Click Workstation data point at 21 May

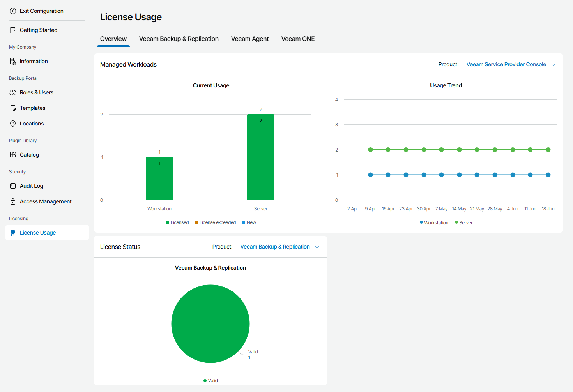click(x=477, y=175)
